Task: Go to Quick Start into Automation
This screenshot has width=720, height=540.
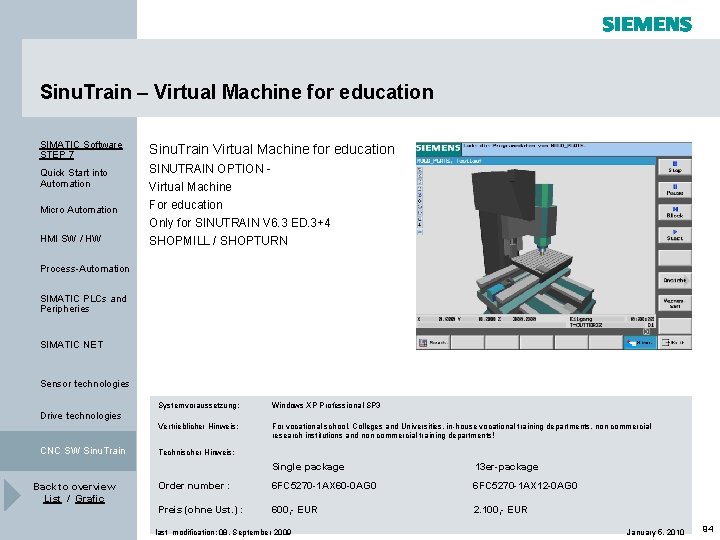Action: (73, 178)
